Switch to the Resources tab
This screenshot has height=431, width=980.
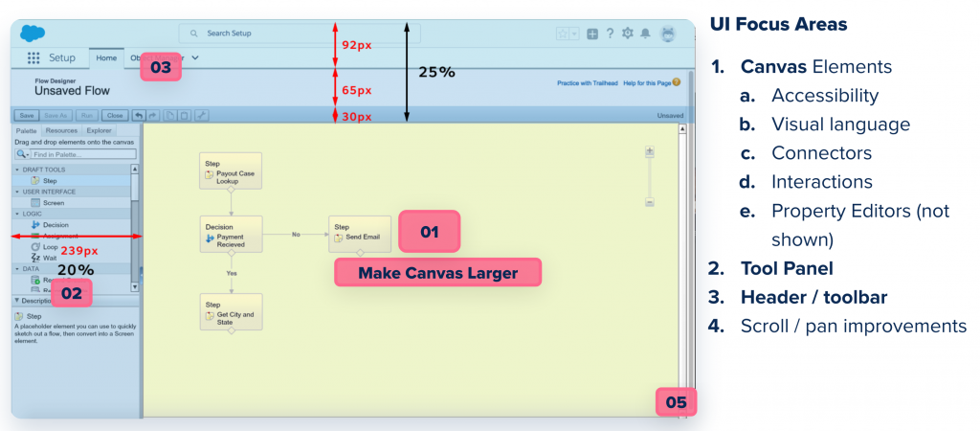(x=61, y=130)
